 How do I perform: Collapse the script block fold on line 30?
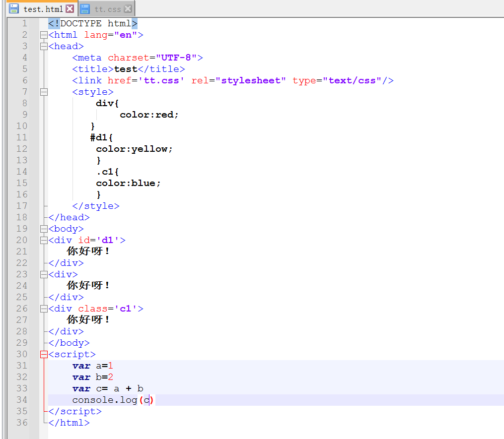(44, 354)
